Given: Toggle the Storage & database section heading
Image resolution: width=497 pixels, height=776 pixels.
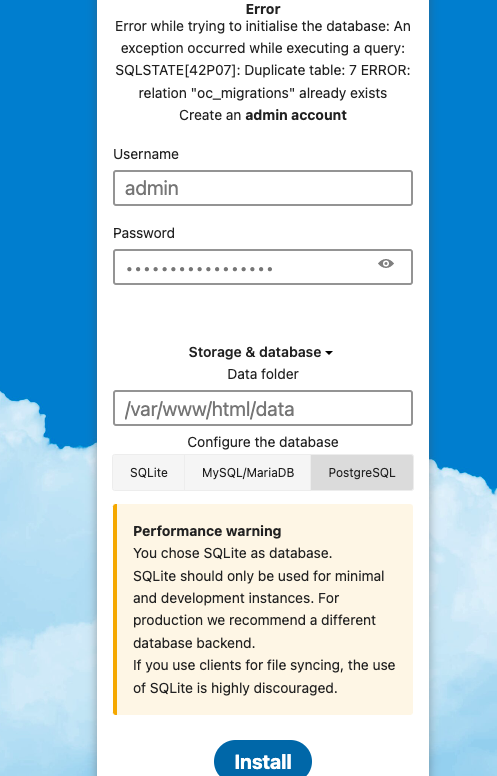Looking at the screenshot, I should (x=260, y=352).
